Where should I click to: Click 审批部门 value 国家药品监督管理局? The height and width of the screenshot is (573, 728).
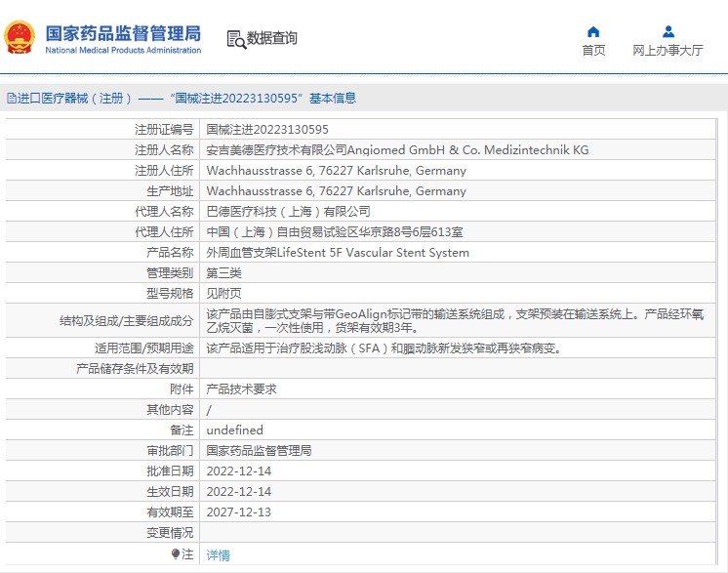click(x=259, y=450)
